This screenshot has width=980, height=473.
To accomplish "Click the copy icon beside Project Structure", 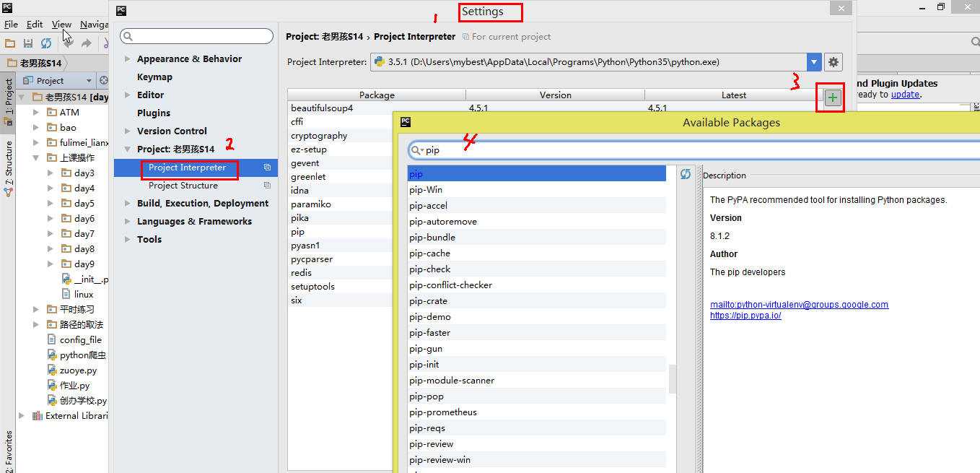I will [267, 186].
